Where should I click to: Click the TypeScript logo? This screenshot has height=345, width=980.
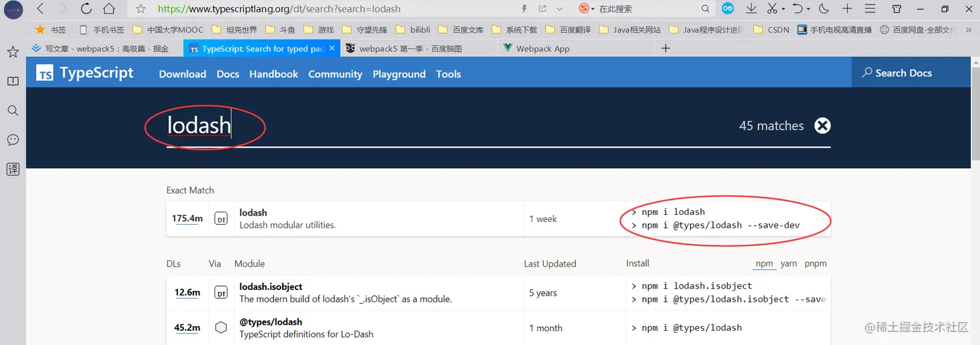(85, 73)
